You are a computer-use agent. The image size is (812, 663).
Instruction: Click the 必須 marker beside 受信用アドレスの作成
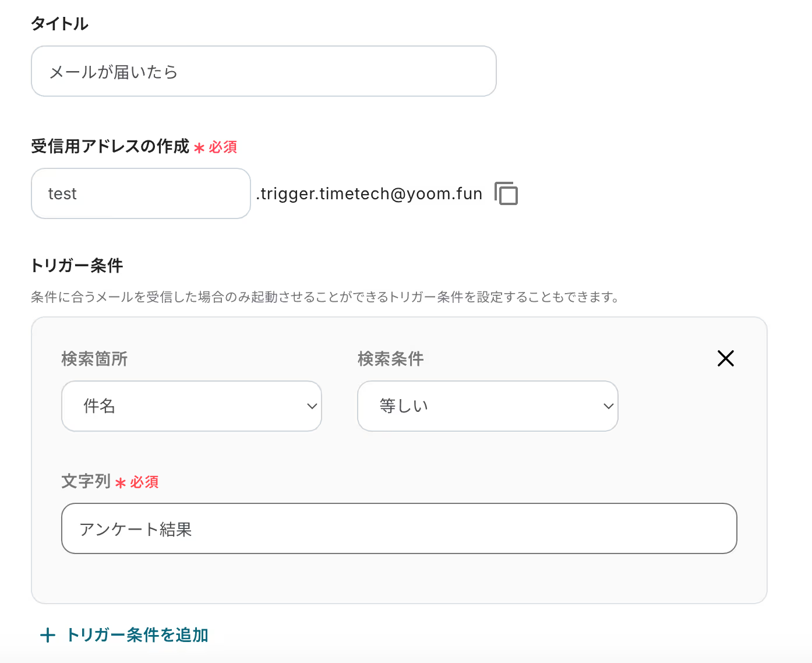(223, 147)
